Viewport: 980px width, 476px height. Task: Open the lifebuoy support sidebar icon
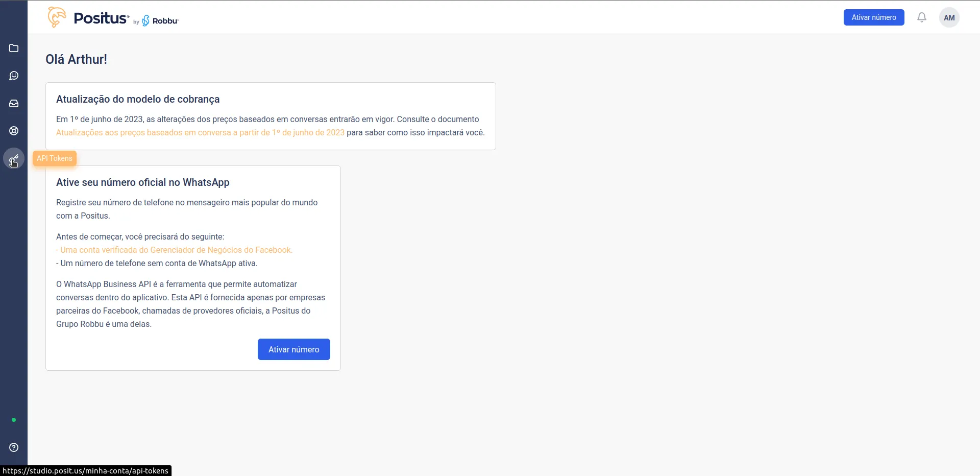click(x=14, y=131)
